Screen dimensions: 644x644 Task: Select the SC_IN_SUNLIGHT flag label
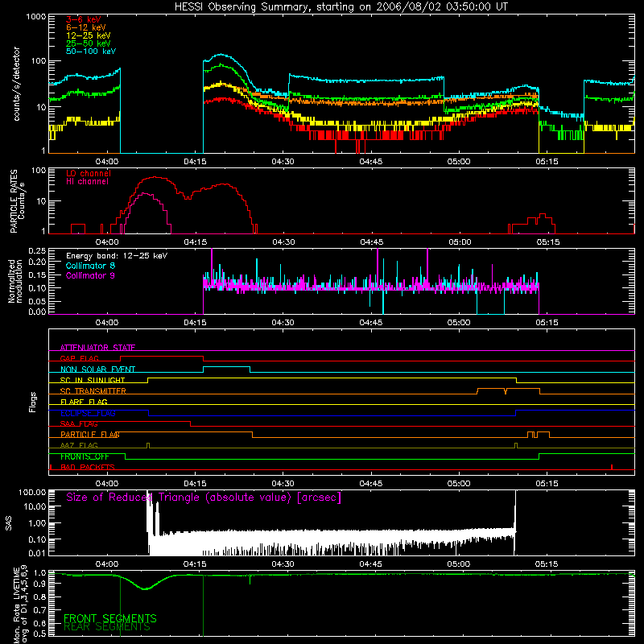(x=93, y=380)
